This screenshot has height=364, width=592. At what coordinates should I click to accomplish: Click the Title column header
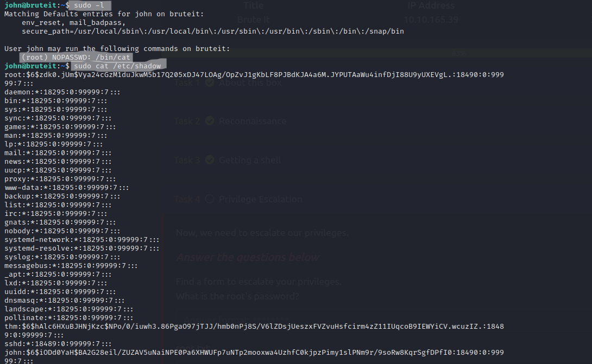click(254, 6)
